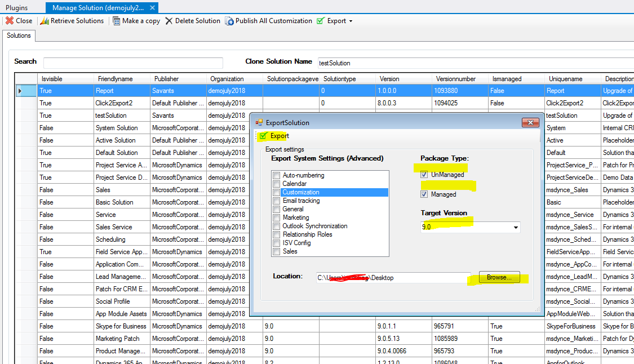Image resolution: width=634 pixels, height=364 pixels.
Task: Select the Click2Export2 friendlyname cell
Action: pos(122,103)
